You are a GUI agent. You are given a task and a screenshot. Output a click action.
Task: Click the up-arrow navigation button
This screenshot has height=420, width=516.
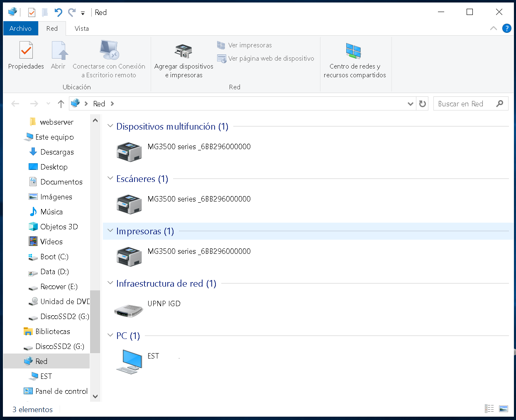tap(61, 104)
